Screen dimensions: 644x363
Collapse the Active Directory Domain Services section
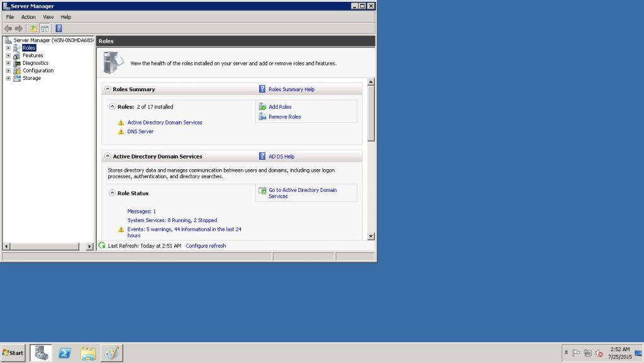pos(108,156)
